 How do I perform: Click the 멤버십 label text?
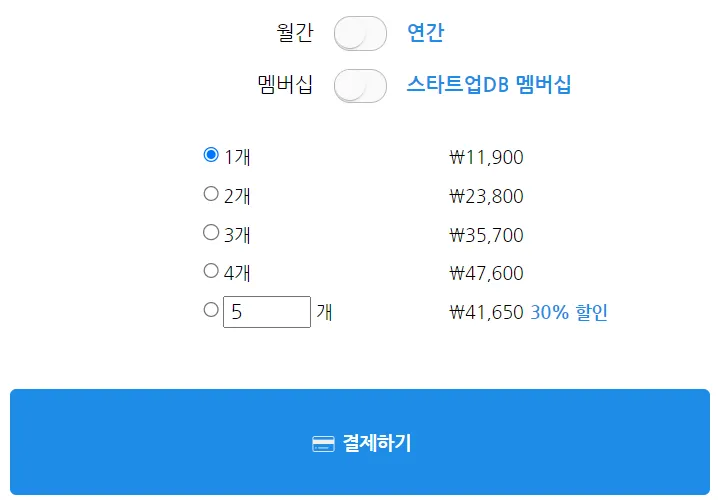point(285,85)
